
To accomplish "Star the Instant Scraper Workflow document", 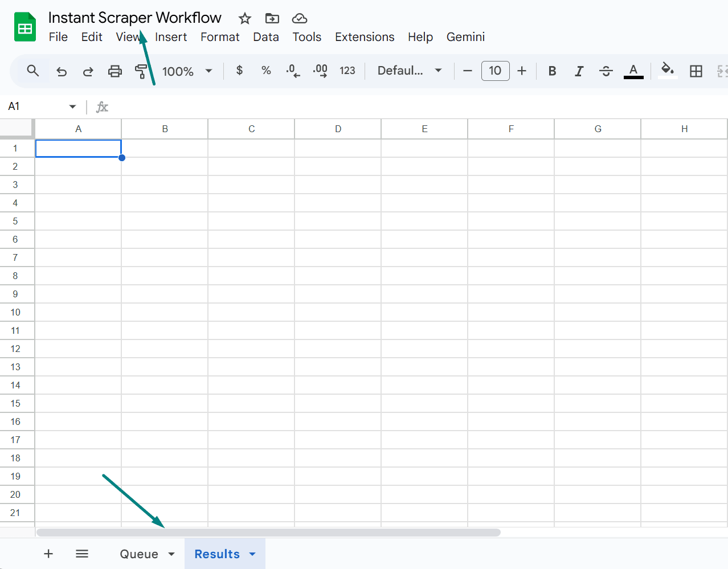I will 245,19.
